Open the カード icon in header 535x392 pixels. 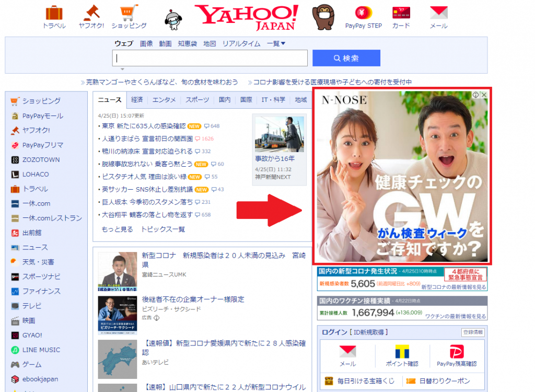tap(401, 13)
